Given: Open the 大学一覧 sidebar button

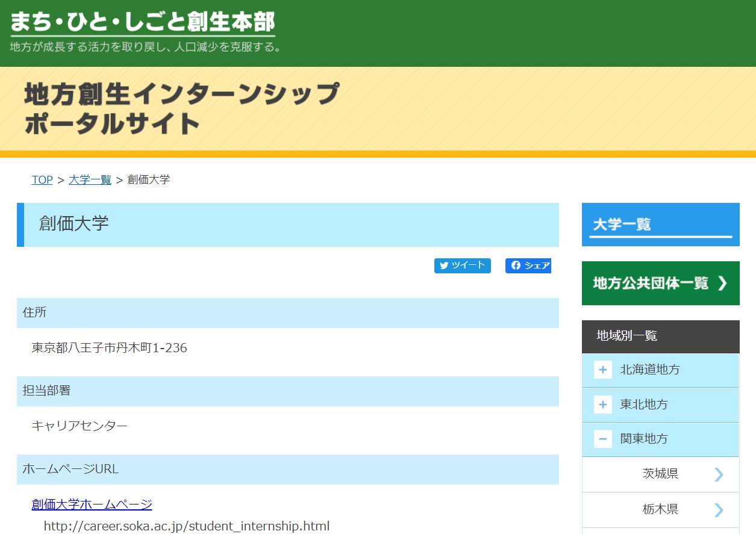Looking at the screenshot, I should click(661, 225).
